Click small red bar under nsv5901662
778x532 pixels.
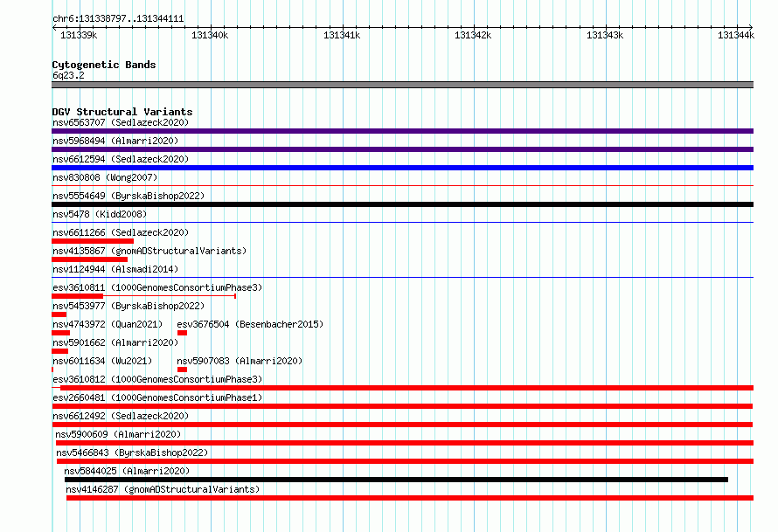tap(60, 351)
